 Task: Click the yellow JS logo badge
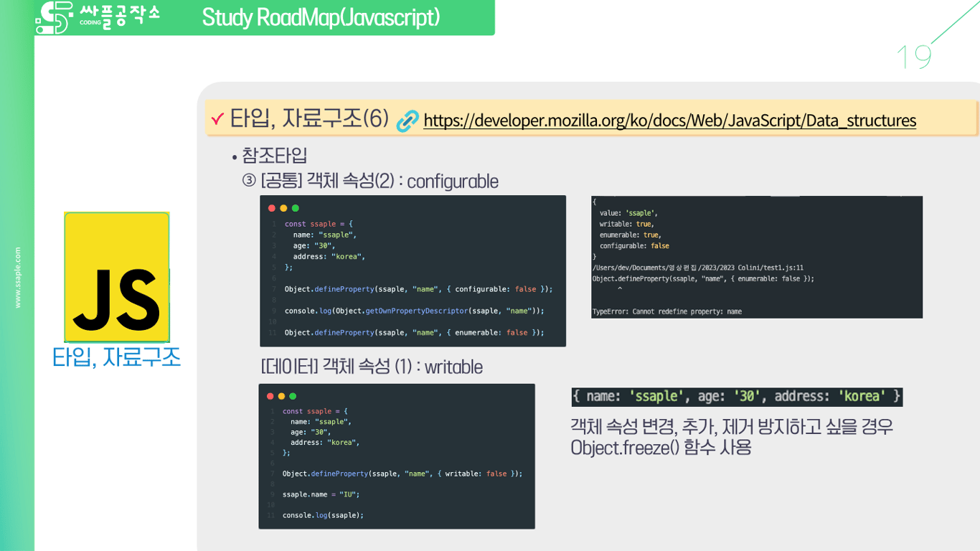coord(116,278)
